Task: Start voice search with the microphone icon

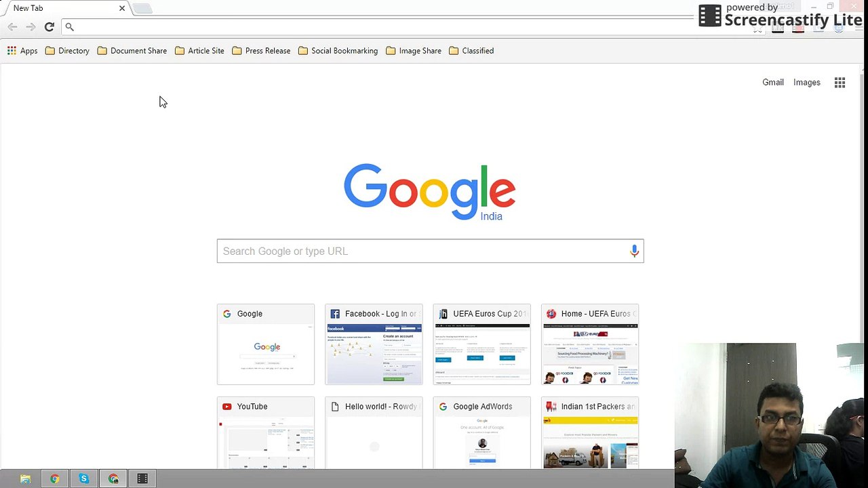Action: (x=634, y=251)
